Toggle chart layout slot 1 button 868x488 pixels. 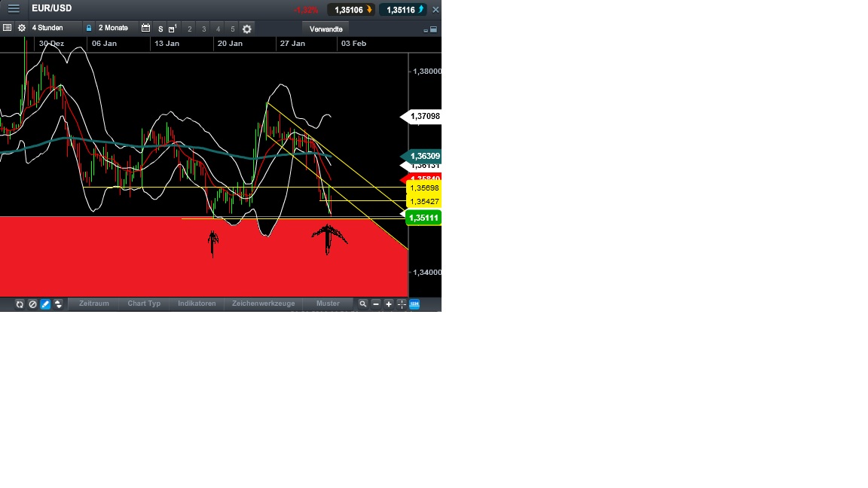coord(170,29)
